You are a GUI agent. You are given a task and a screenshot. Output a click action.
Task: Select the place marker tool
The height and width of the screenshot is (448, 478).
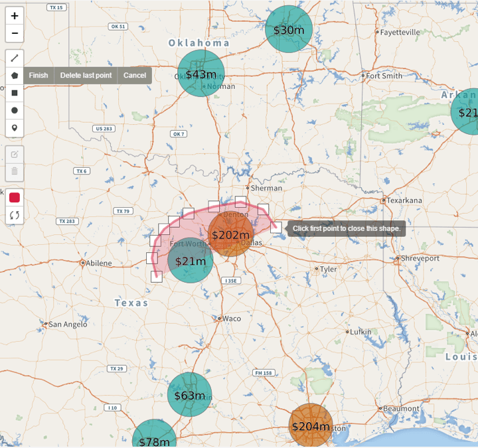point(15,127)
